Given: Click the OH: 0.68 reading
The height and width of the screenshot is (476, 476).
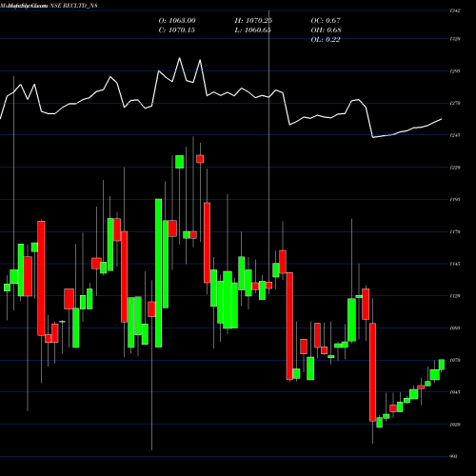Looking at the screenshot, I should (326, 30).
